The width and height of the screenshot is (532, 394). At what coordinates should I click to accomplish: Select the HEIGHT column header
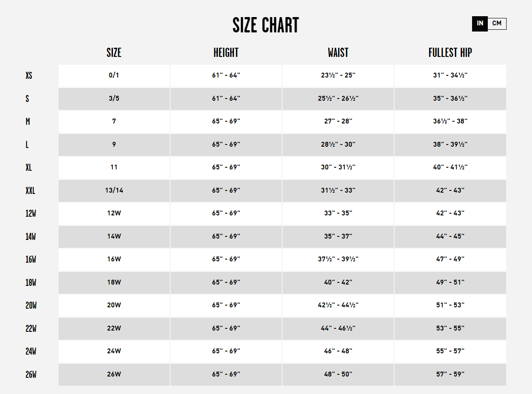click(x=226, y=53)
